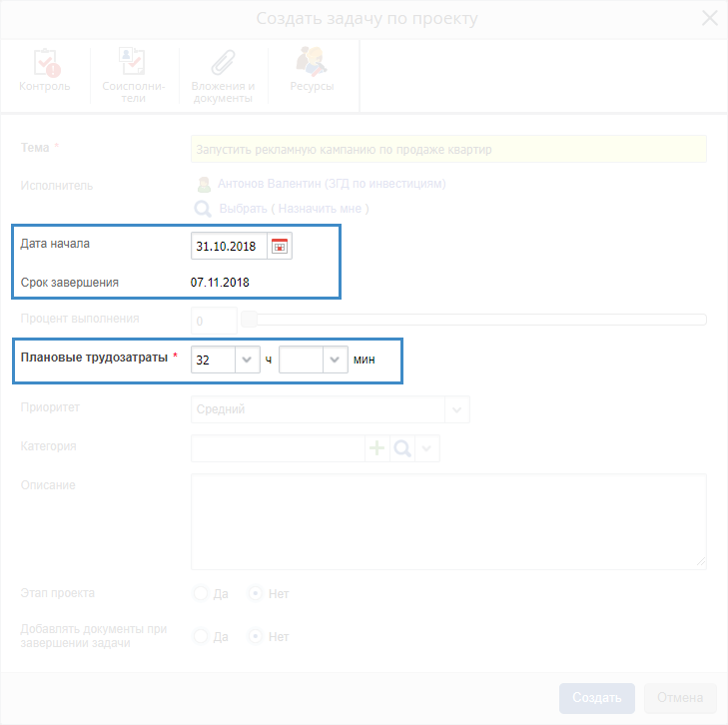The width and height of the screenshot is (728, 725).
Task: Click the Процент выполнения slider handle
Action: pos(250,320)
